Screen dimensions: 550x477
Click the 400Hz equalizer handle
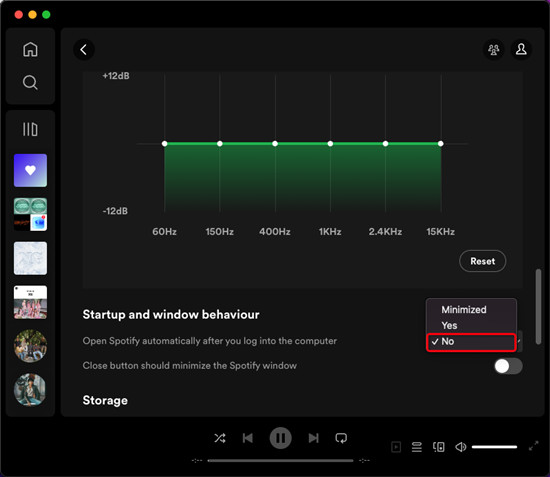pyautogui.click(x=275, y=143)
